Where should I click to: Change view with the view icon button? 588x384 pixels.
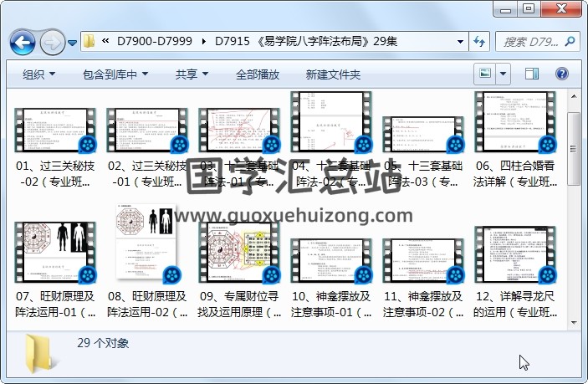[485, 74]
